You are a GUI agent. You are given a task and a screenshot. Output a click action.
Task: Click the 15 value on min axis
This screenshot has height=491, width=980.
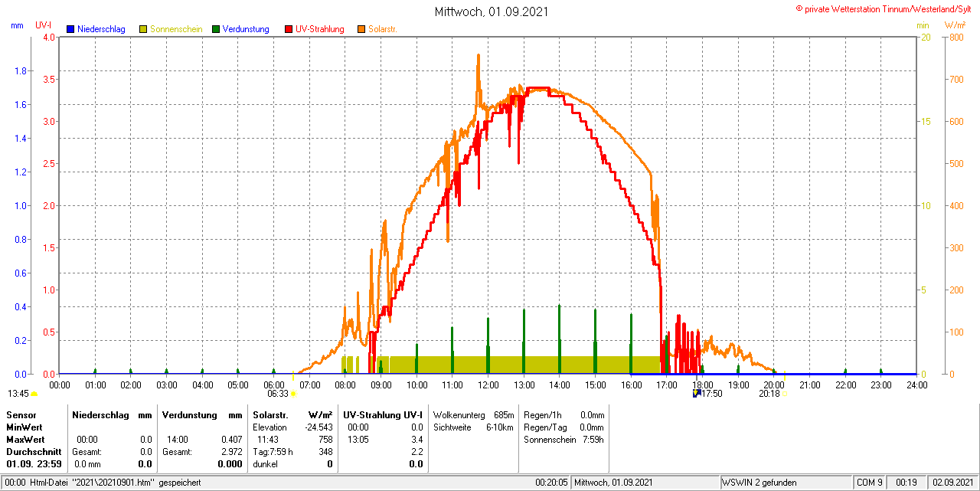tap(925, 122)
